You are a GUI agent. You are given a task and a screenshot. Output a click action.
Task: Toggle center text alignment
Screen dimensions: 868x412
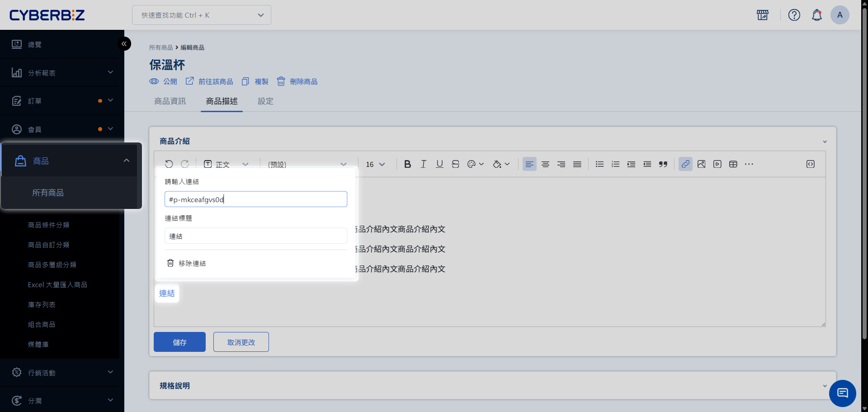545,164
